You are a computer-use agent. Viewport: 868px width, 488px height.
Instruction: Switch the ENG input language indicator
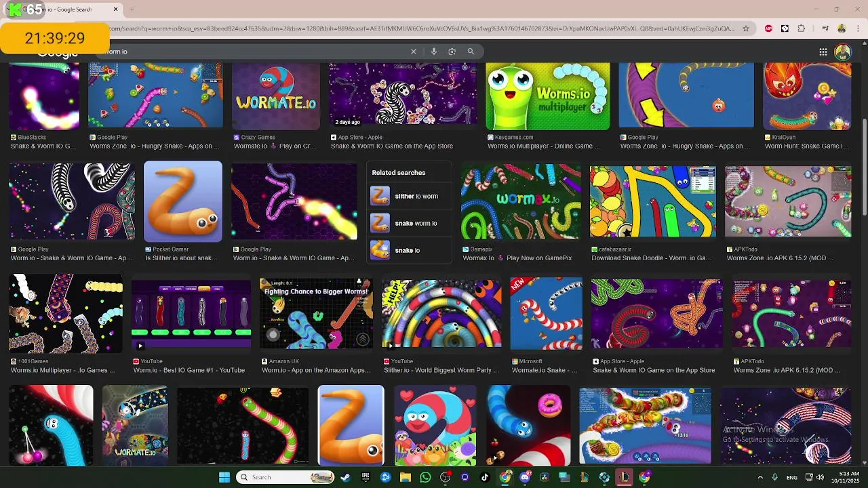point(792,477)
